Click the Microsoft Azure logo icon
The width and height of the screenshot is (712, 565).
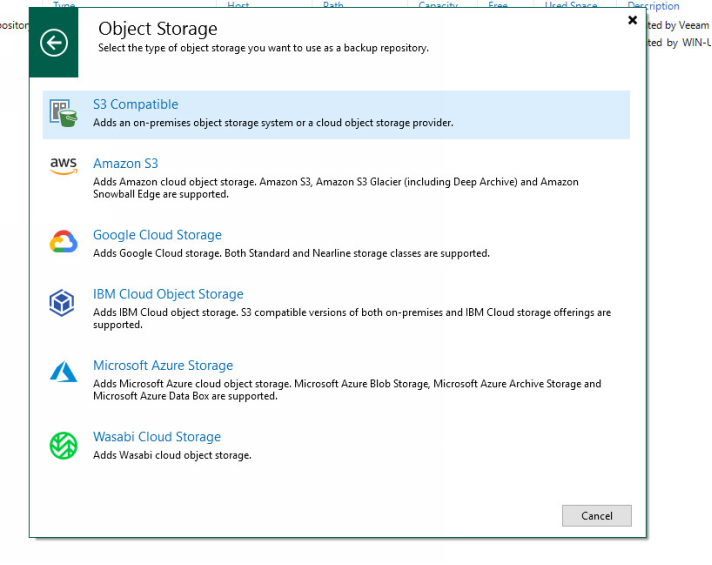pyautogui.click(x=63, y=372)
